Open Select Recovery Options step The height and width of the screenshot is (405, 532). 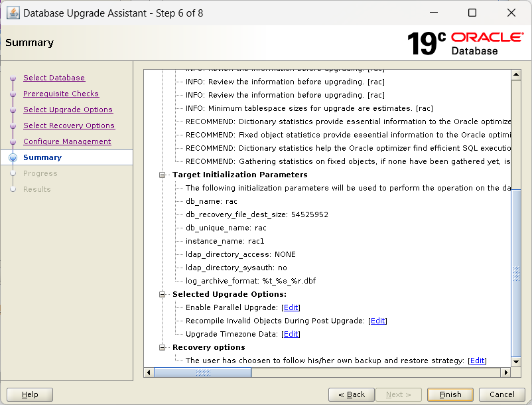(x=69, y=125)
